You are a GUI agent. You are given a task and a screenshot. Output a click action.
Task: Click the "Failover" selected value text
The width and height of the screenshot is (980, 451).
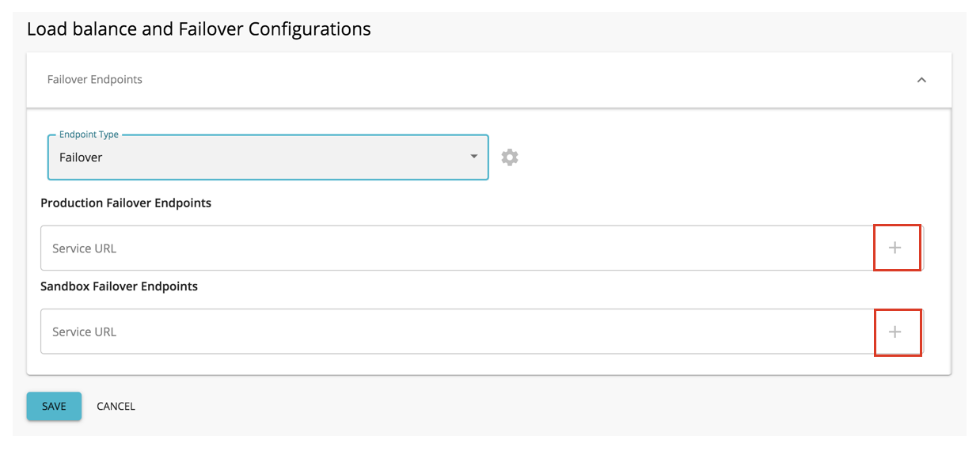[81, 157]
